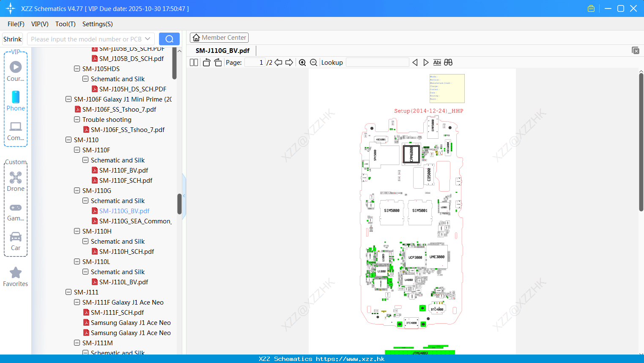Open the Tool(T) menu

66,24
